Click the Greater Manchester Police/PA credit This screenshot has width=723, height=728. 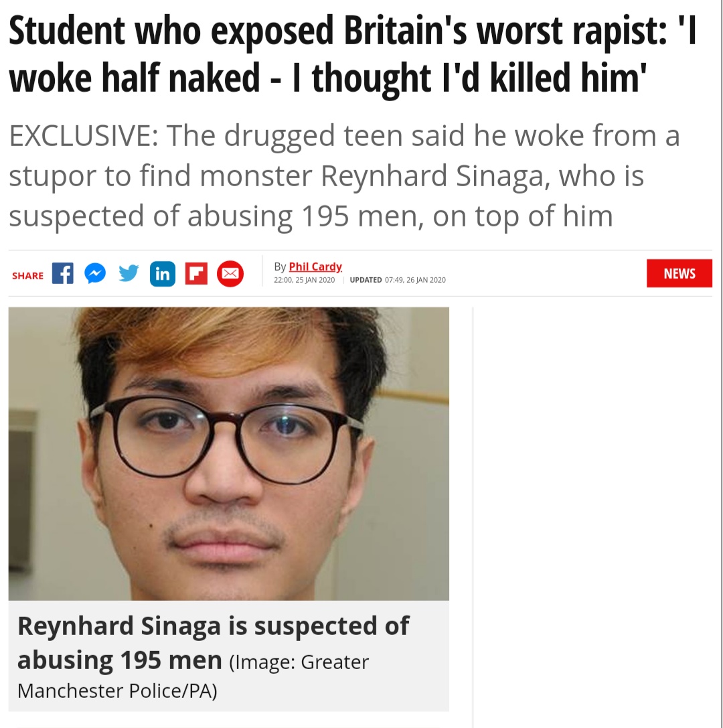click(193, 676)
